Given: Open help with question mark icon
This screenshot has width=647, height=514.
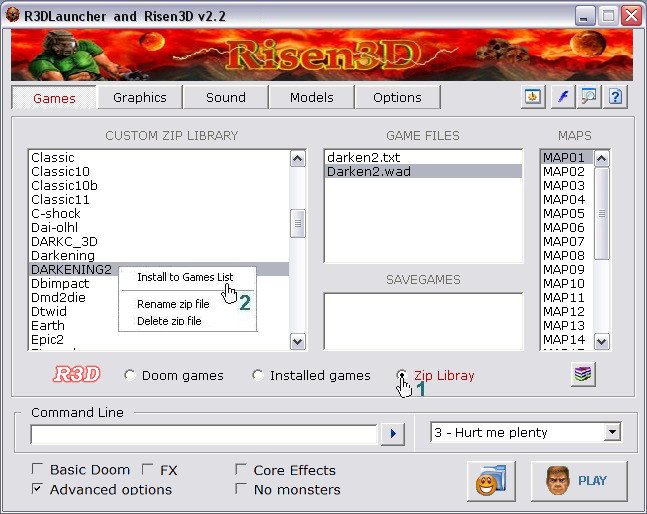Looking at the screenshot, I should click(x=615, y=97).
